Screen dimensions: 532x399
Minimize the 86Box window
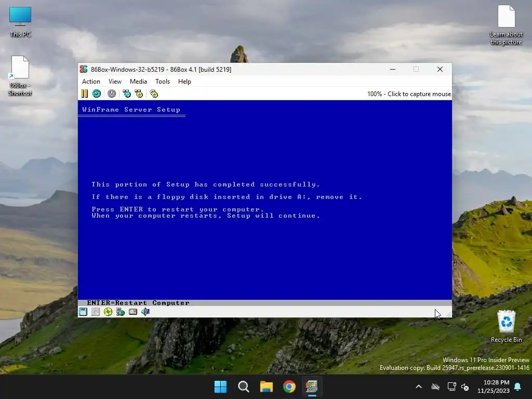coord(393,69)
